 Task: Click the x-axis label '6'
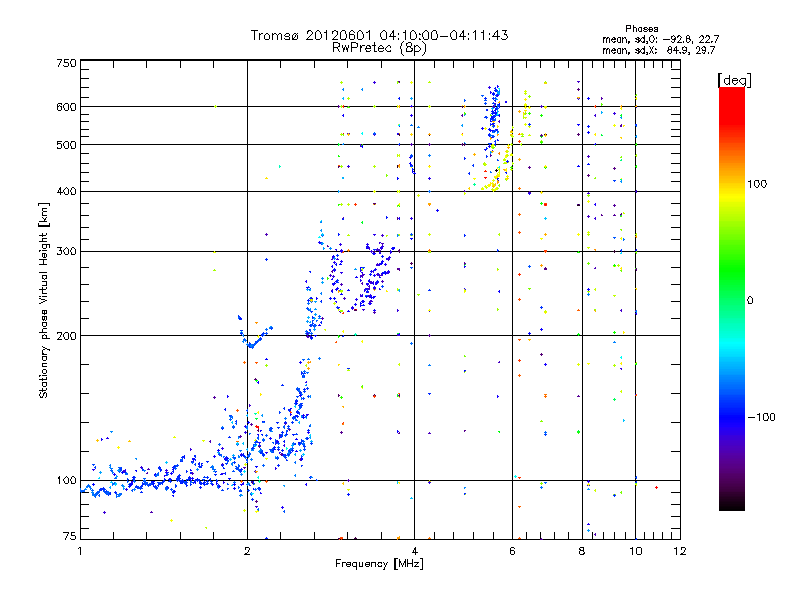click(512, 551)
